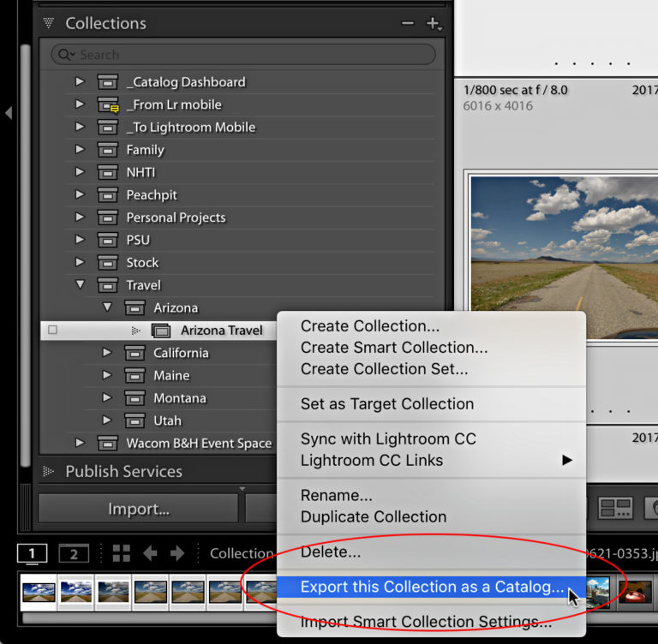Collapse the Travel collection set

(x=80, y=285)
